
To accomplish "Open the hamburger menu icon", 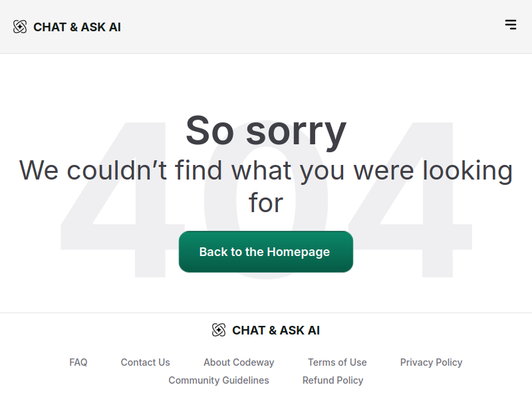I will pyautogui.click(x=511, y=25).
